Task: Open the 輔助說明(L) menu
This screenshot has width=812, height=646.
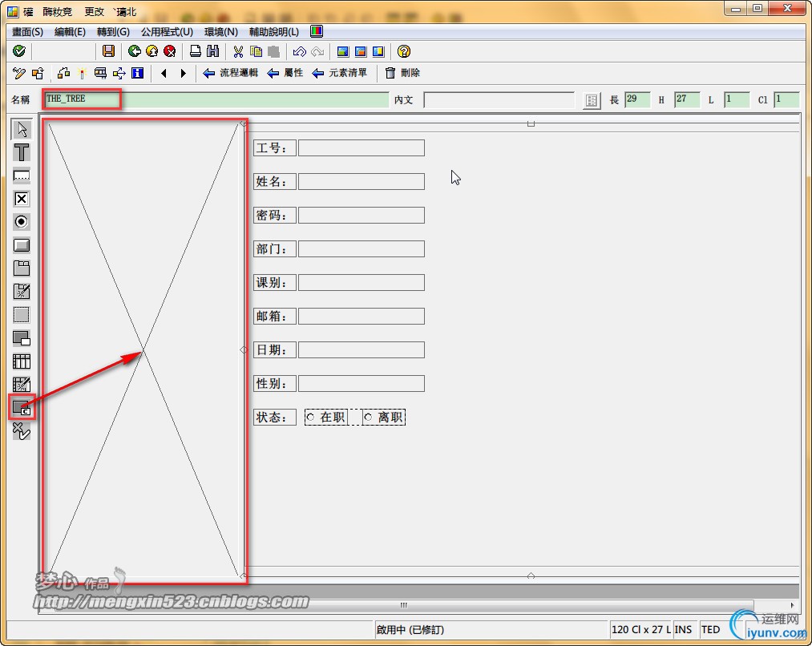Action: click(x=274, y=31)
